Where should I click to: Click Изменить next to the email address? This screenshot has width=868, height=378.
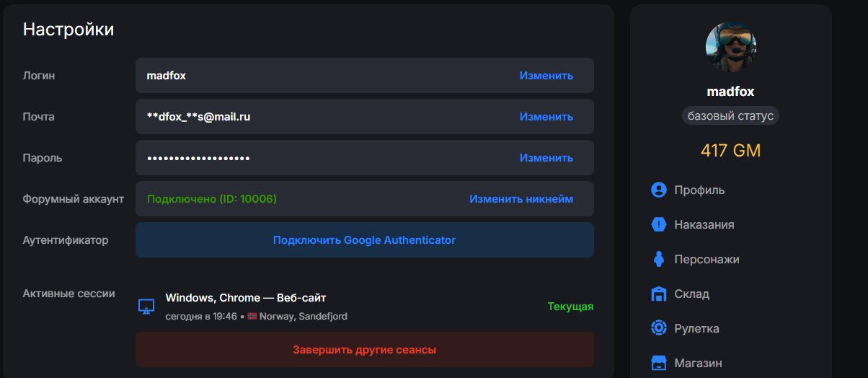click(x=546, y=116)
